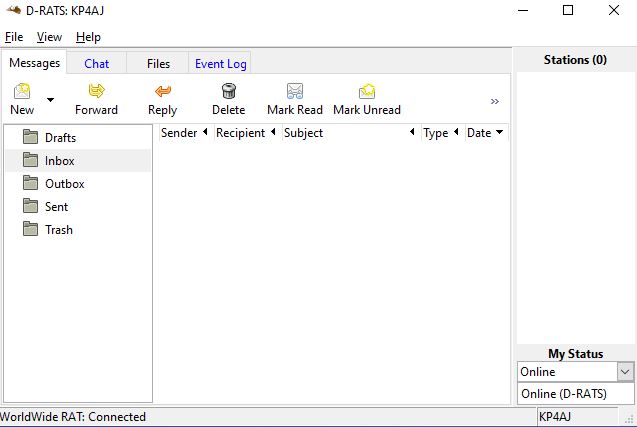Minimize the D-RATS window
The image size is (637, 427).
523,10
